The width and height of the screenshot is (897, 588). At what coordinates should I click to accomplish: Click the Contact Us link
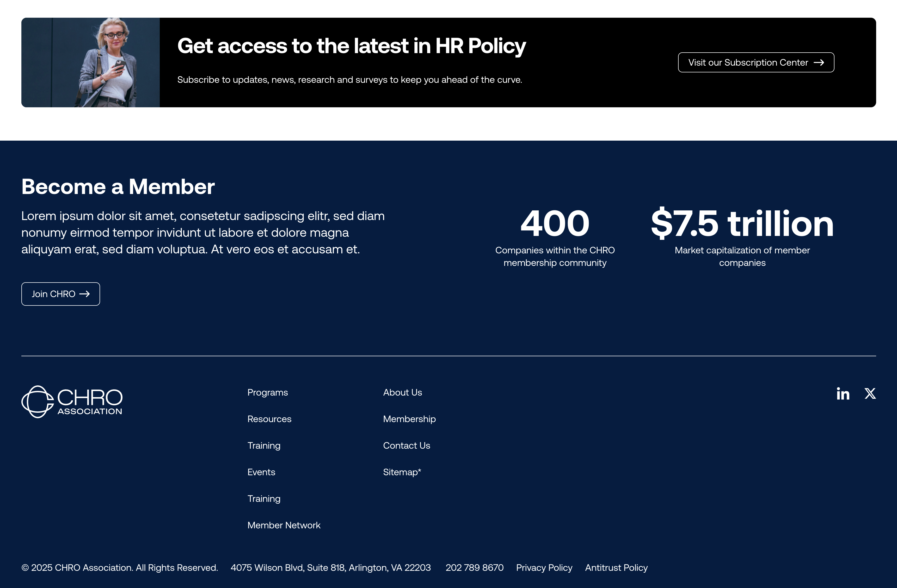[406, 446]
